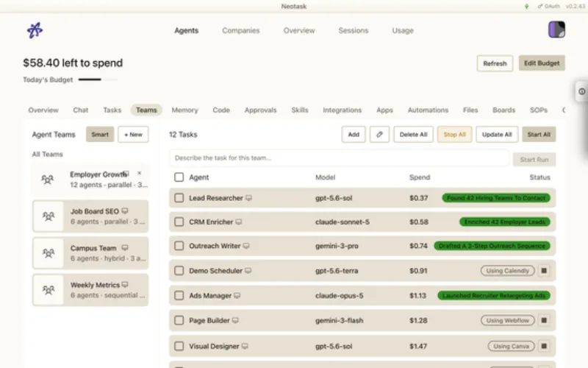Click the Edit Budget button
The height and width of the screenshot is (368, 588).
click(x=542, y=63)
